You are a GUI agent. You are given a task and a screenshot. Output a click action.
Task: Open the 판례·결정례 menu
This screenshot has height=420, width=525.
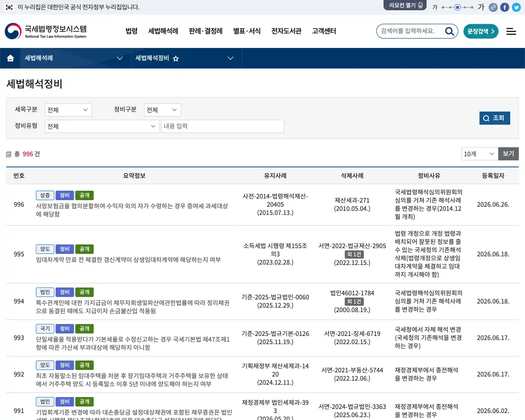pyautogui.click(x=205, y=31)
